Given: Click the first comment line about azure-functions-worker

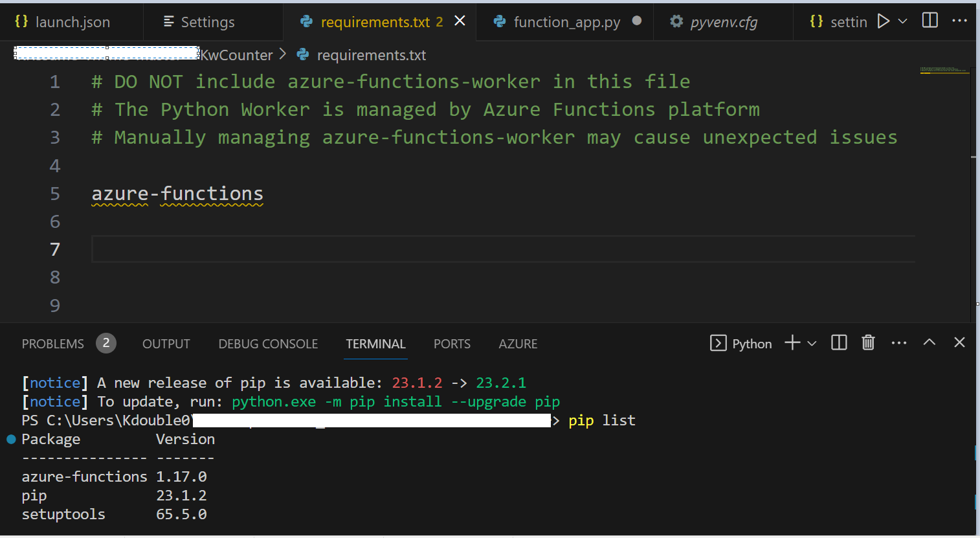Looking at the screenshot, I should point(391,82).
